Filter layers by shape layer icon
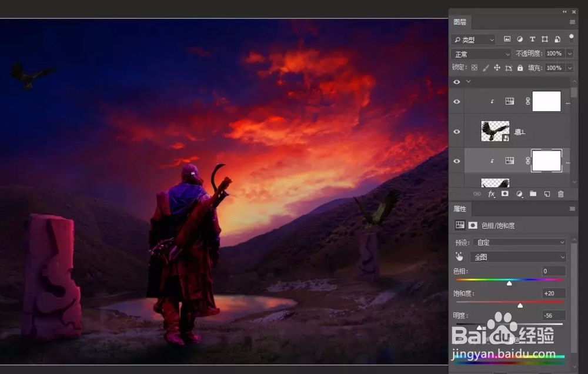The image size is (588, 374). [x=544, y=39]
